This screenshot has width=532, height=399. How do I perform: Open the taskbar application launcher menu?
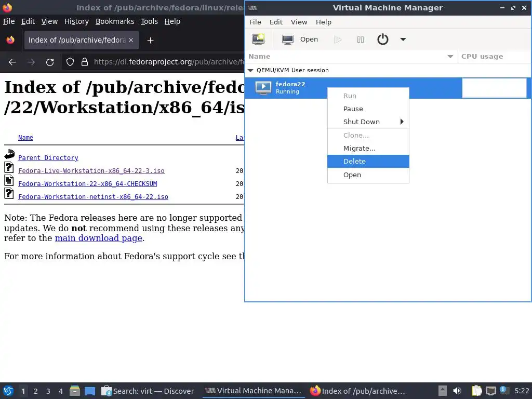click(8, 391)
